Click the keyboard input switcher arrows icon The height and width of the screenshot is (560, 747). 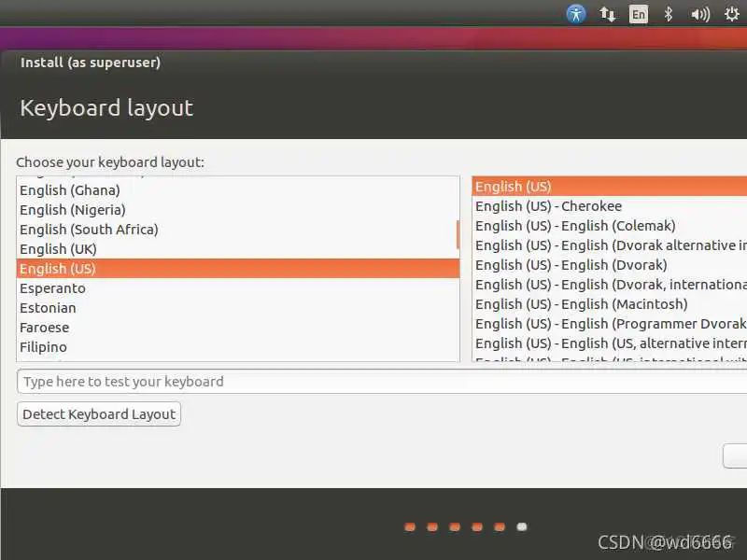[x=608, y=14]
